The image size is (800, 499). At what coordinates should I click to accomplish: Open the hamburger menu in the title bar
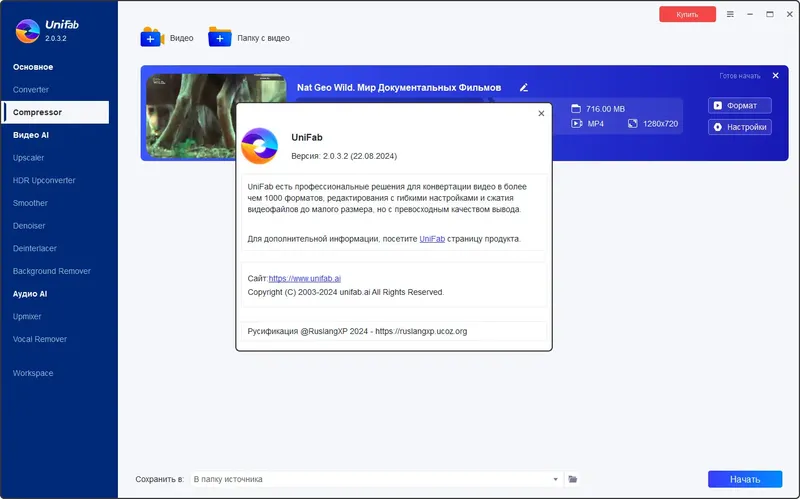click(730, 14)
